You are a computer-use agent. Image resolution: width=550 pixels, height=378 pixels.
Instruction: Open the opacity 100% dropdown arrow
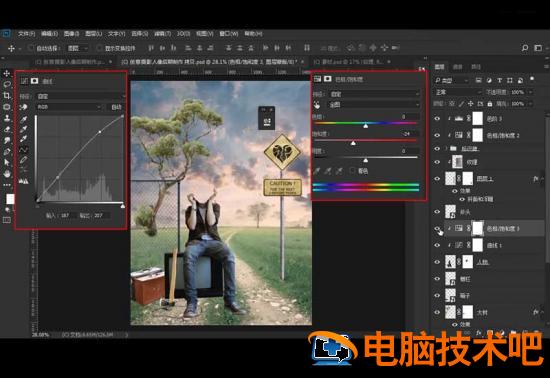pyautogui.click(x=530, y=92)
